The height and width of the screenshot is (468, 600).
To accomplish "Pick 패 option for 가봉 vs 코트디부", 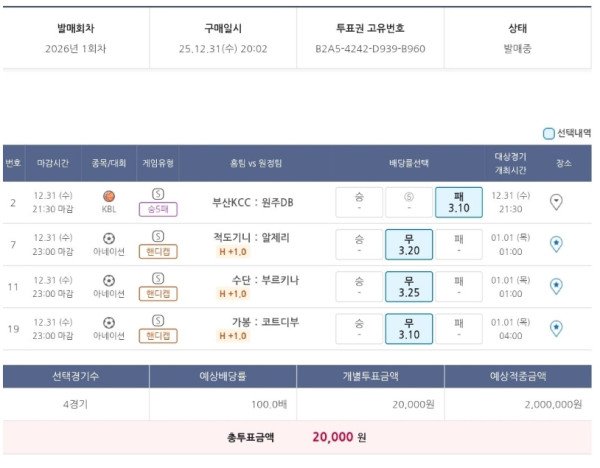I will (x=459, y=328).
